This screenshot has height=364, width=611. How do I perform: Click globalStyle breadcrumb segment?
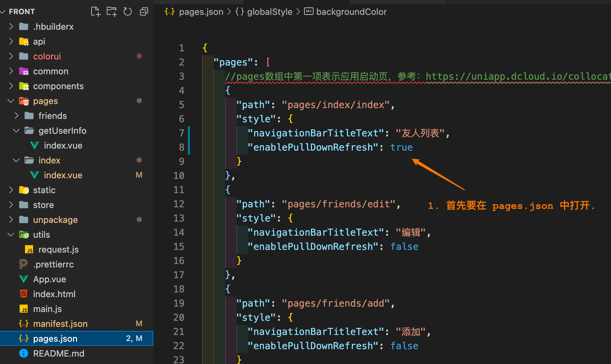pyautogui.click(x=270, y=12)
